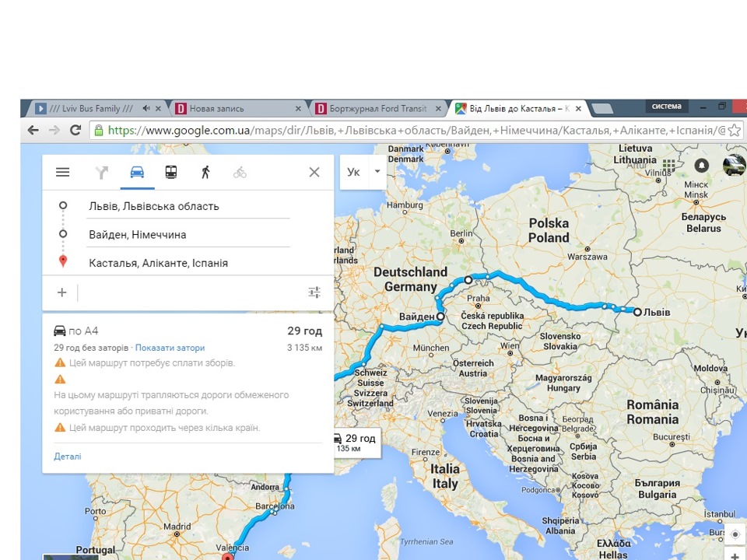This screenshot has width=747, height=560.
Task: Focus the browser address bar URL
Action: [416, 130]
